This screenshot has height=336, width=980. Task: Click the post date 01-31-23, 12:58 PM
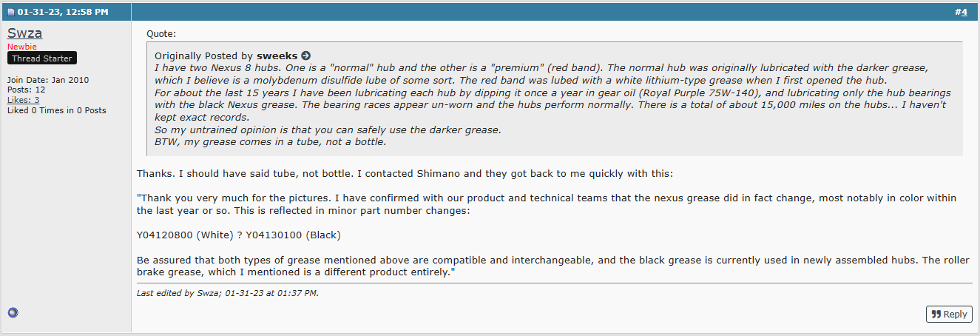[x=63, y=13]
